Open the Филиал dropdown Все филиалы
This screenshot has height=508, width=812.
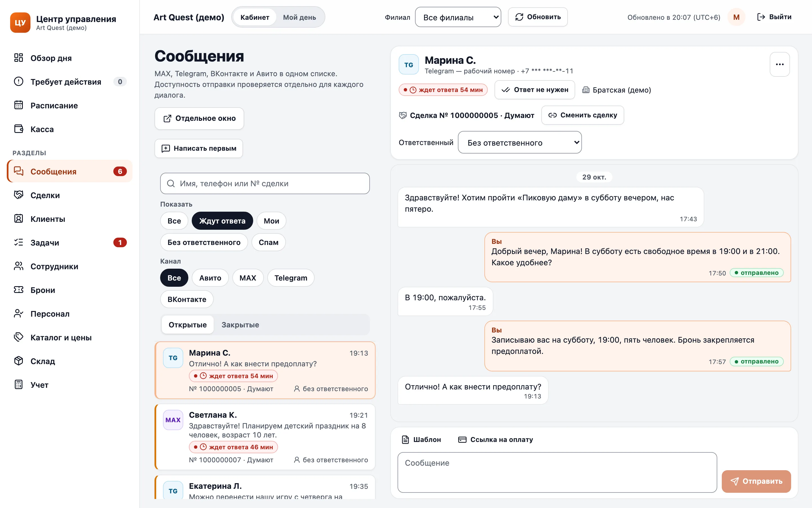click(458, 17)
